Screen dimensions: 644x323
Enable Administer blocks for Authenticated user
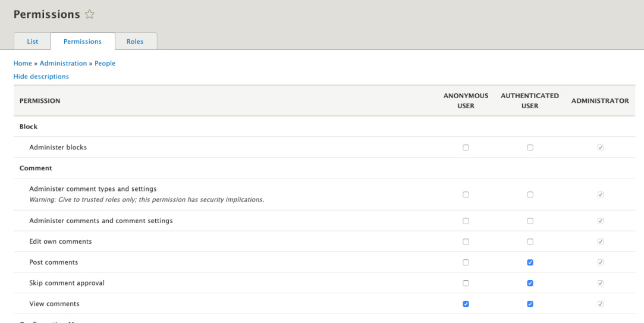click(530, 148)
